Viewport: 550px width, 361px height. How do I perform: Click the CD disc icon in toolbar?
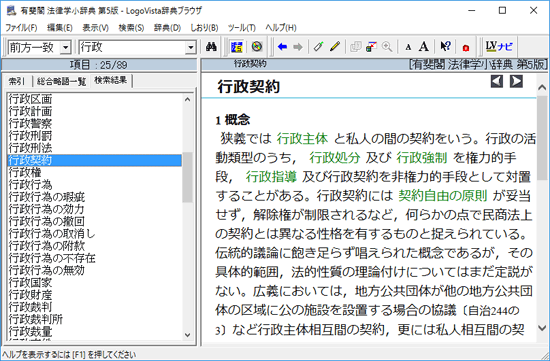pos(257,47)
